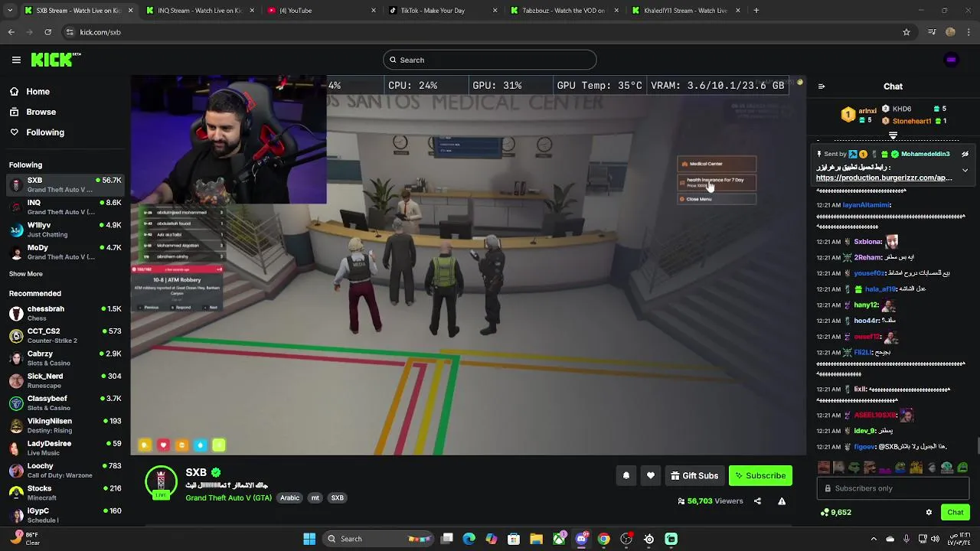The image size is (980, 551).
Task: Open Discord from taskbar
Action: pos(581,539)
